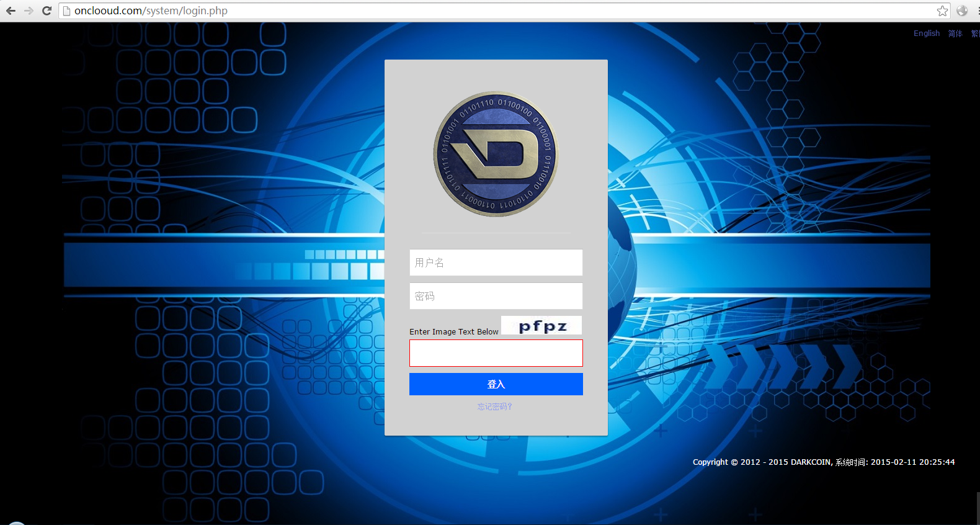Image resolution: width=980 pixels, height=525 pixels.
Task: Open the globe extension icon
Action: 962,11
